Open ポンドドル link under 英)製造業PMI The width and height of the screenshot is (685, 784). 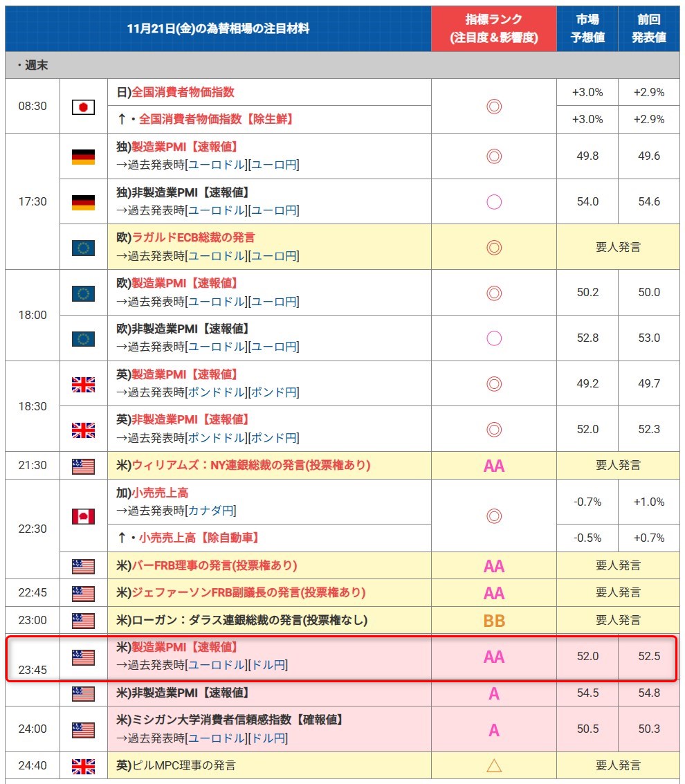[216, 392]
